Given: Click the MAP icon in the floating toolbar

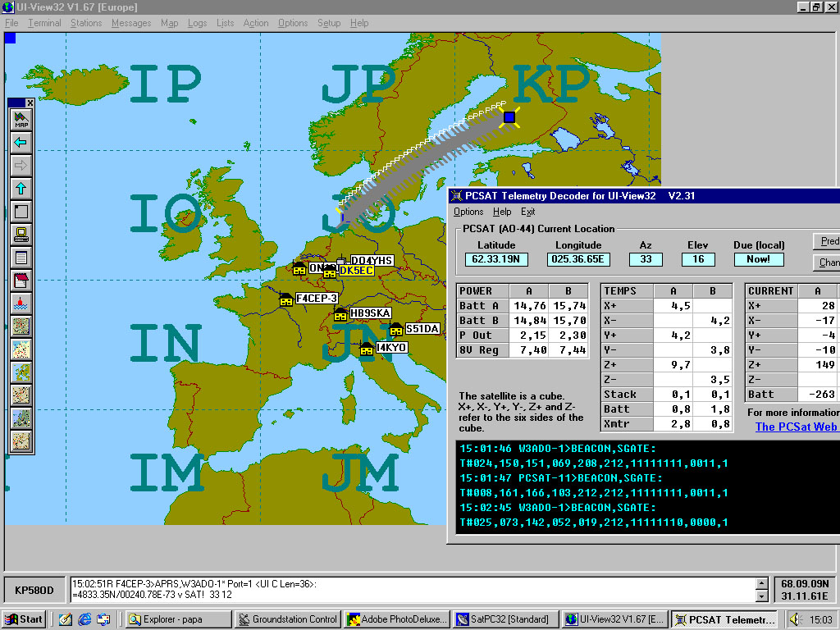Looking at the screenshot, I should click(21, 120).
